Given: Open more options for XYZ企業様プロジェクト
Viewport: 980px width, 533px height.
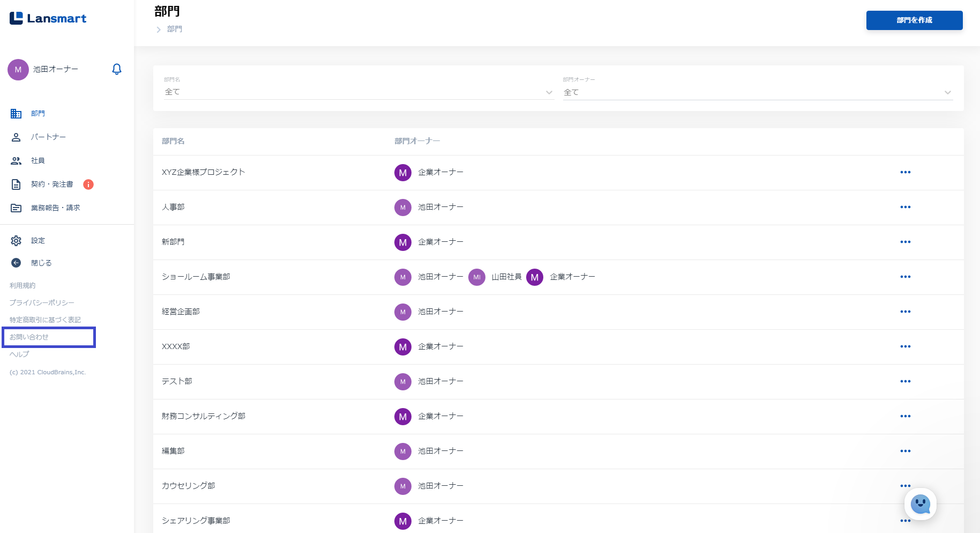Looking at the screenshot, I should coord(905,172).
